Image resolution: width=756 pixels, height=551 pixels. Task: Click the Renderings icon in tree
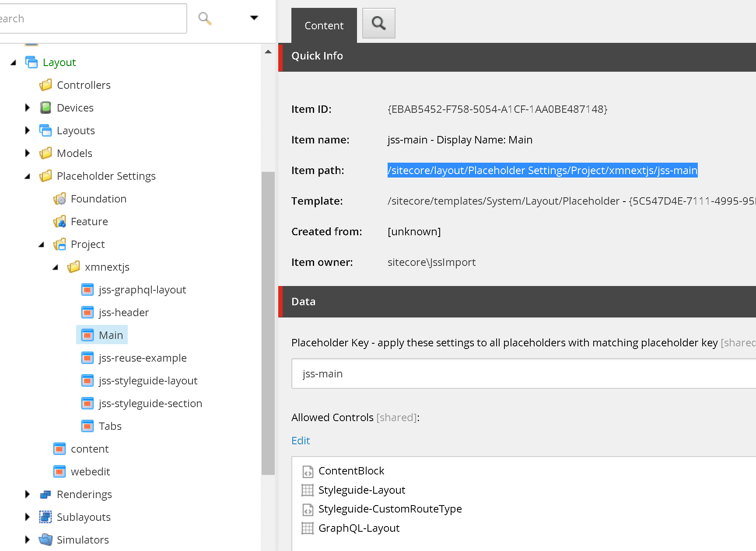(x=45, y=495)
